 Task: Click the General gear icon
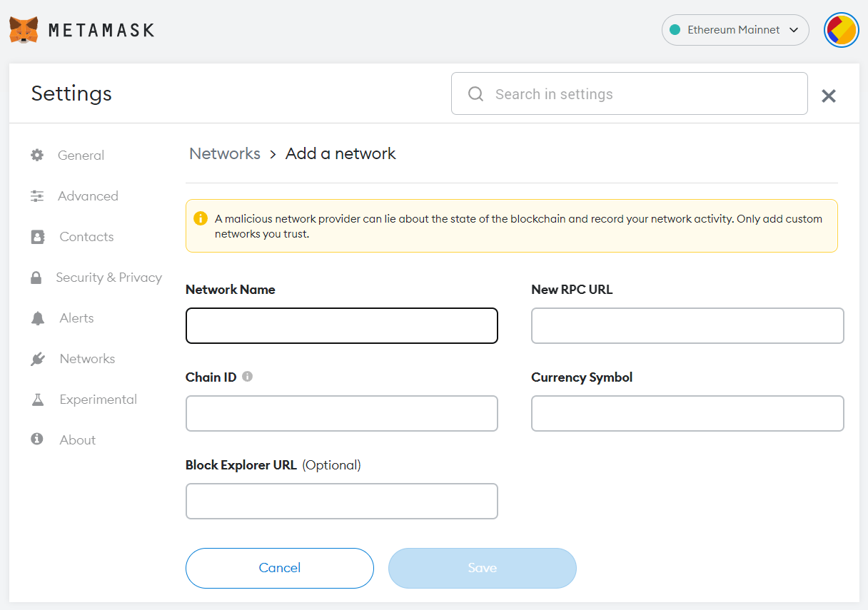tap(37, 155)
